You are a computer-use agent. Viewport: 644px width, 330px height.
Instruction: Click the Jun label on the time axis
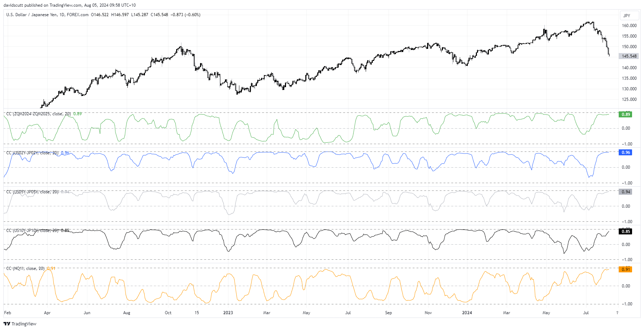tap(87, 313)
